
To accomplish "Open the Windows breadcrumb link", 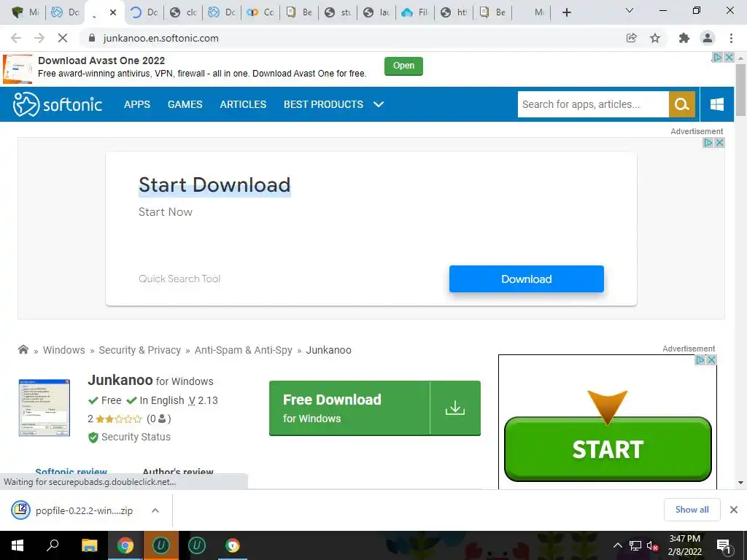I will [x=64, y=350].
